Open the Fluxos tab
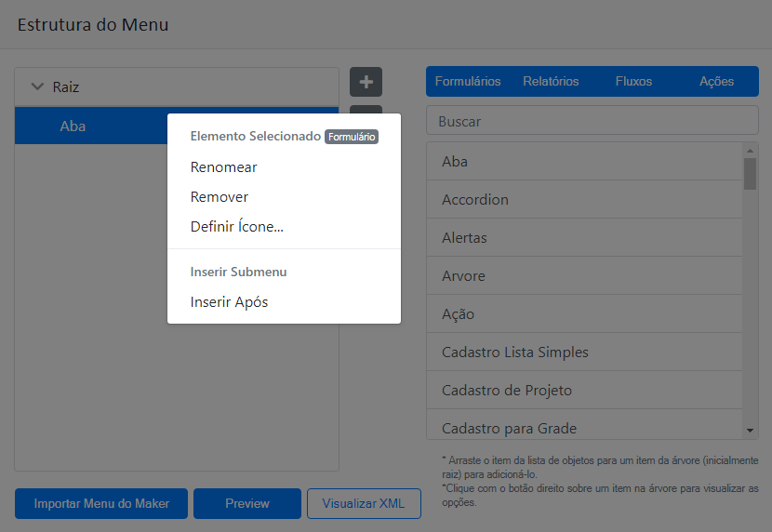 click(x=633, y=82)
